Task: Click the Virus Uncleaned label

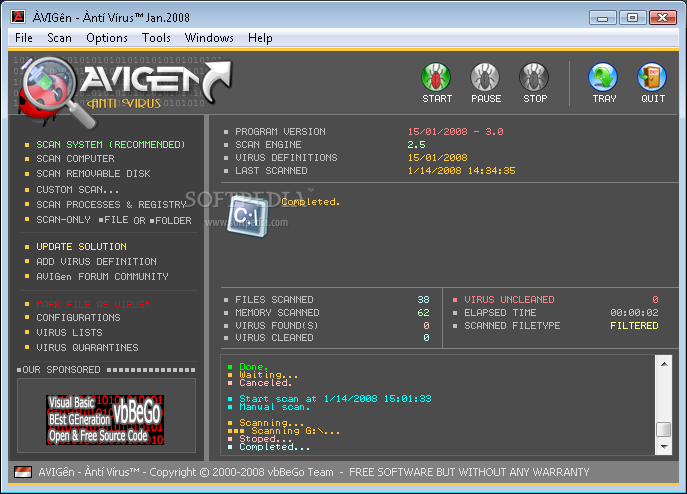Action: (x=509, y=299)
